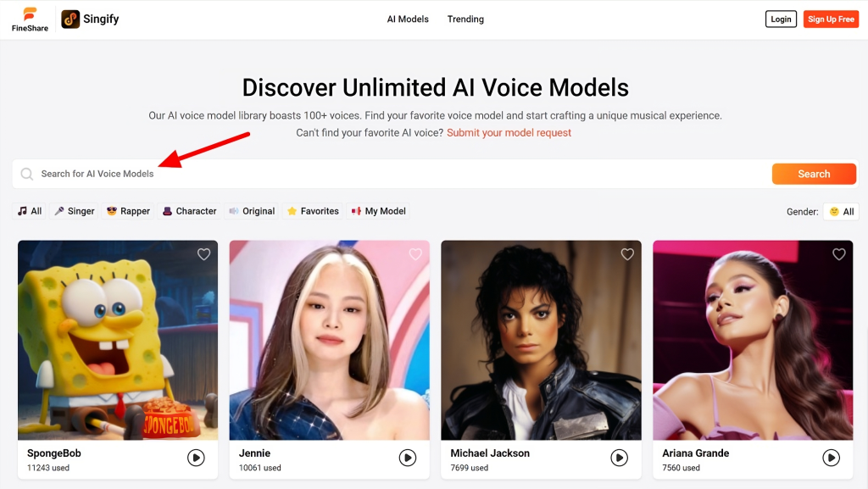This screenshot has width=868, height=489.
Task: Show the Character voice models
Action: point(189,211)
